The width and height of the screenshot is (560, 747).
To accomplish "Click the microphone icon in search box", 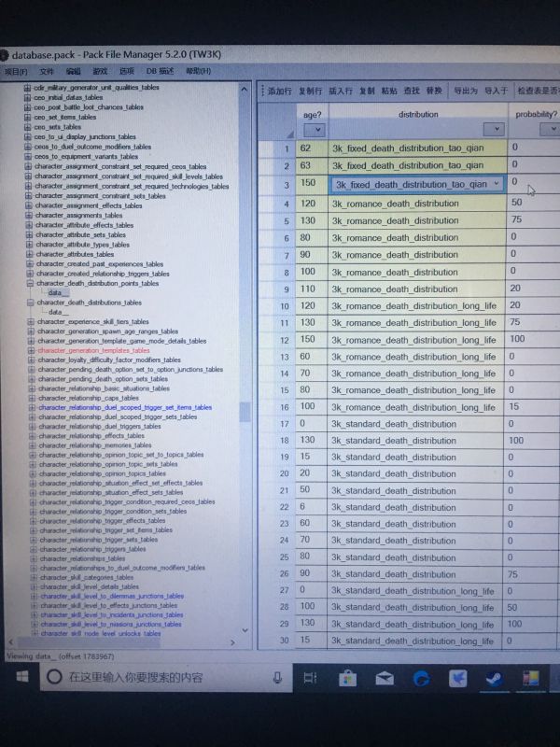I will tap(275, 677).
